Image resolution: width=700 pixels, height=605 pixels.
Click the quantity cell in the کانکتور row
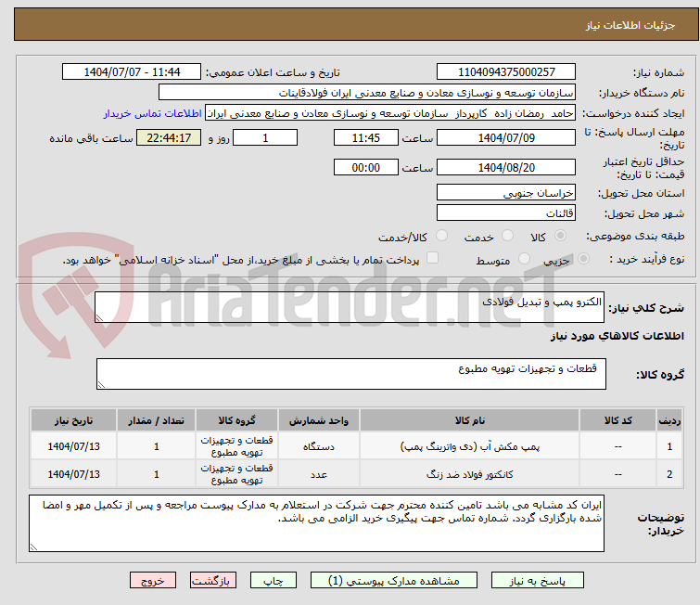157,474
